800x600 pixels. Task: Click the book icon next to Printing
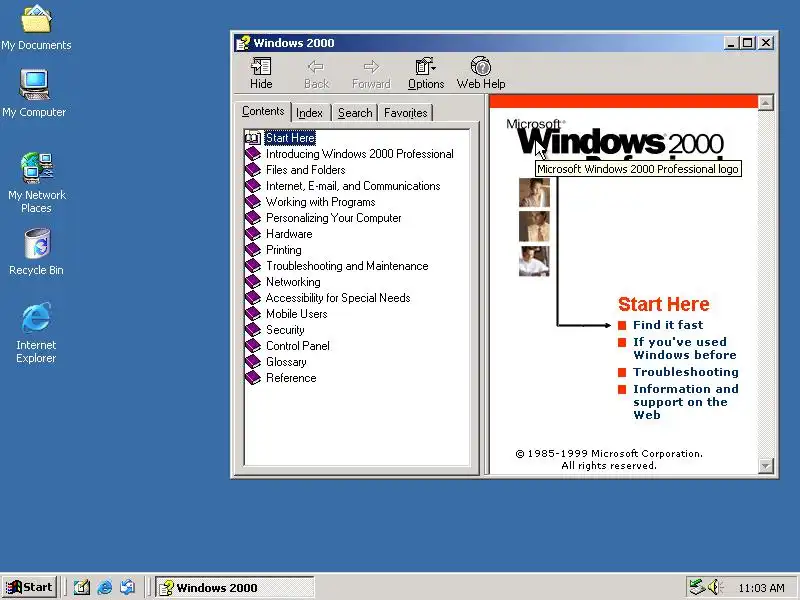253,249
